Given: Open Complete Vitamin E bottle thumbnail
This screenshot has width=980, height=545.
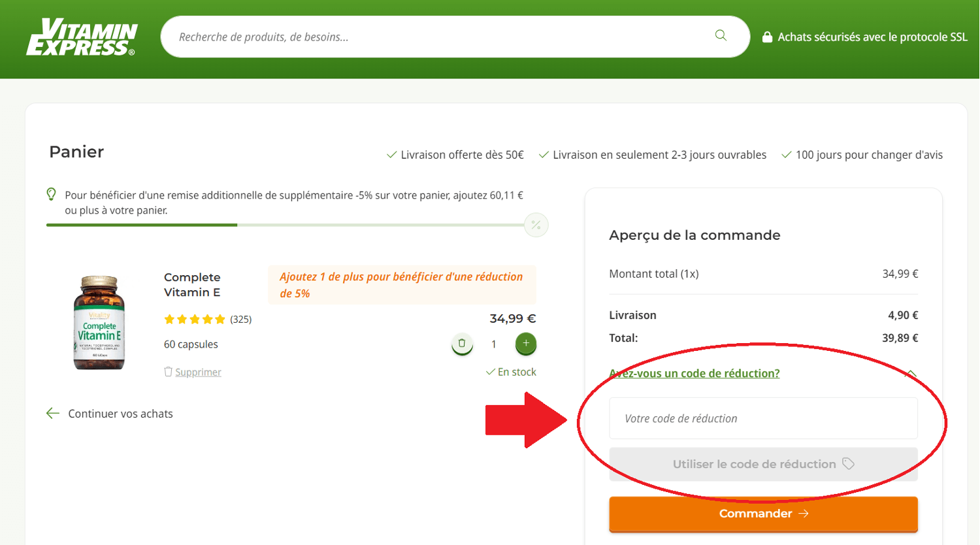Looking at the screenshot, I should click(99, 323).
